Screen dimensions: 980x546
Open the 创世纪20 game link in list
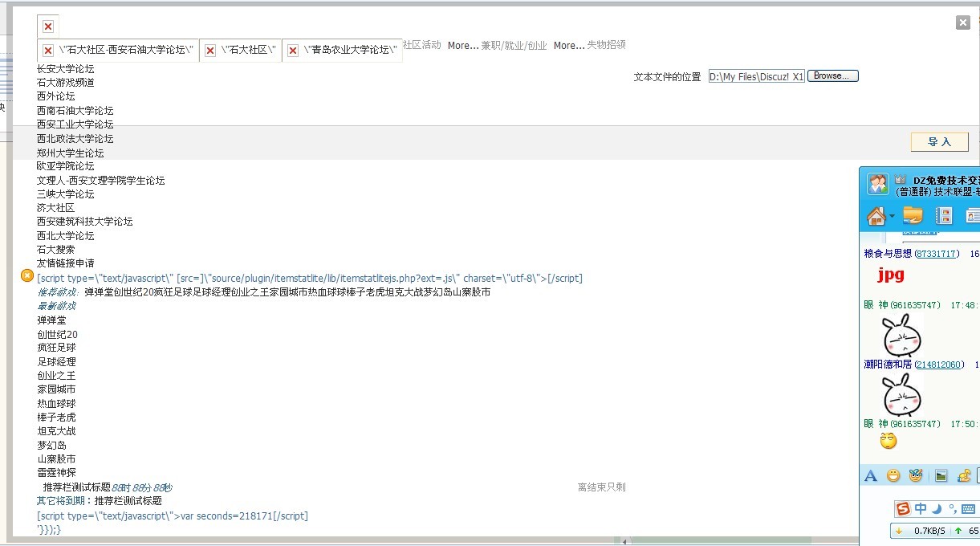pyautogui.click(x=57, y=335)
